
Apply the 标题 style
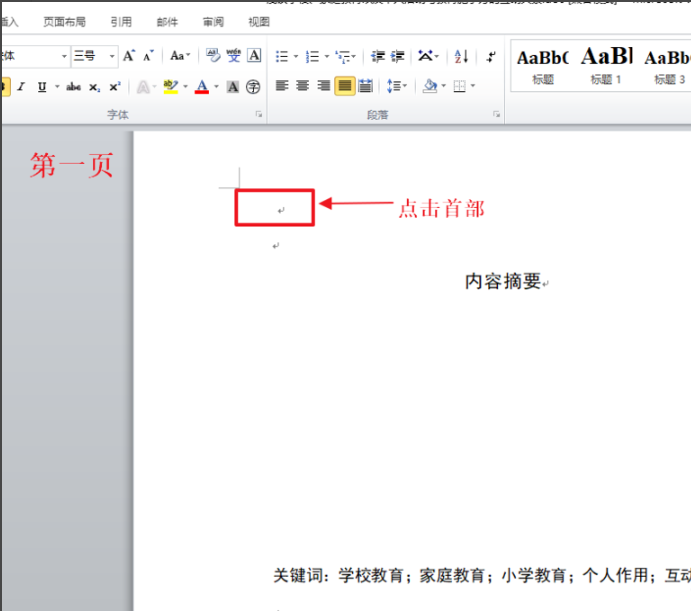click(543, 67)
